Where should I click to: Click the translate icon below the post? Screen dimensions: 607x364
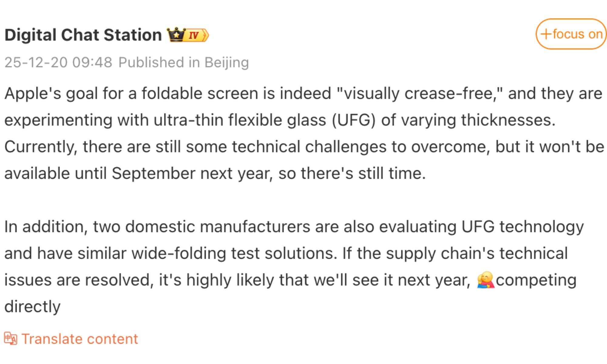tap(10, 339)
